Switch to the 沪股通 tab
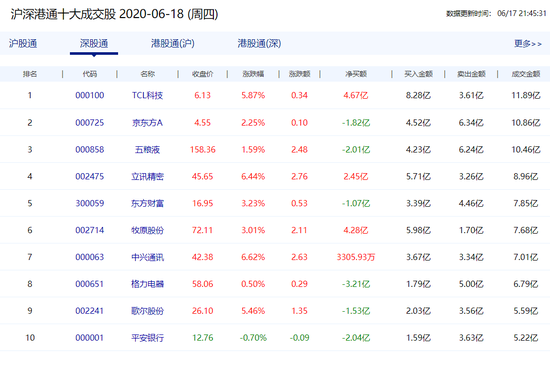Screen dimensions: 550x366 click(x=23, y=44)
